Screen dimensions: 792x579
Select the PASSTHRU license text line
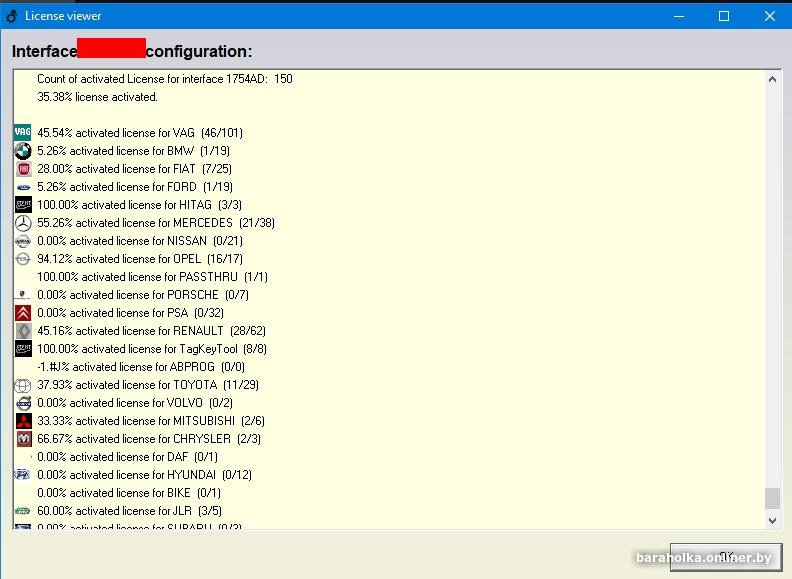pyautogui.click(x=152, y=277)
